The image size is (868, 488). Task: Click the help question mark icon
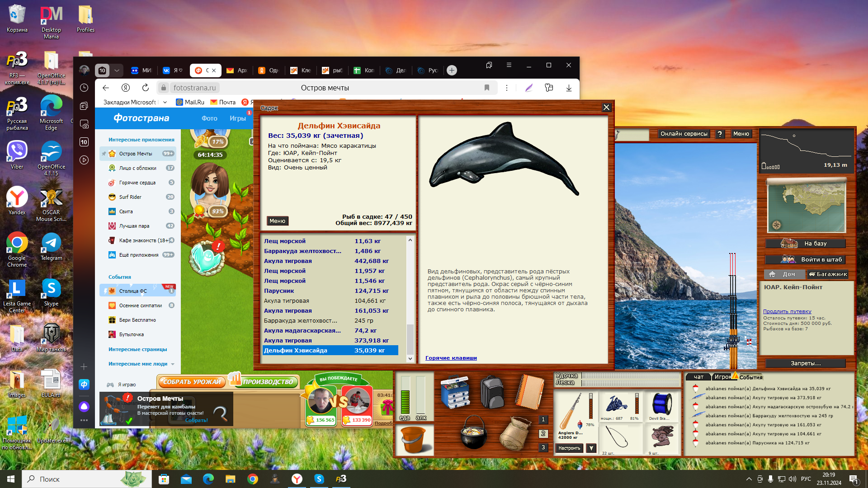tap(720, 134)
